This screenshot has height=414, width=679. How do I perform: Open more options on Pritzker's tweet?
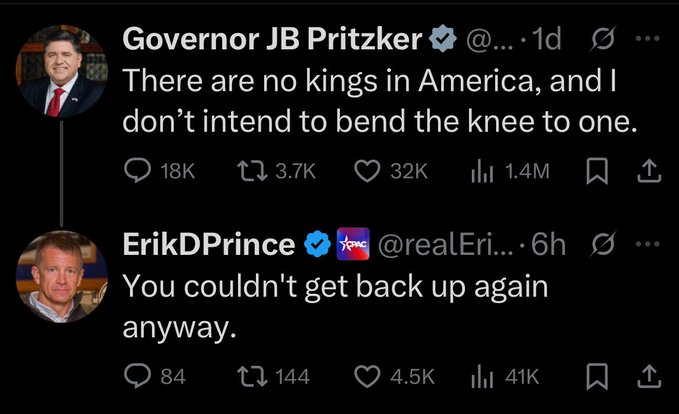[x=650, y=39]
